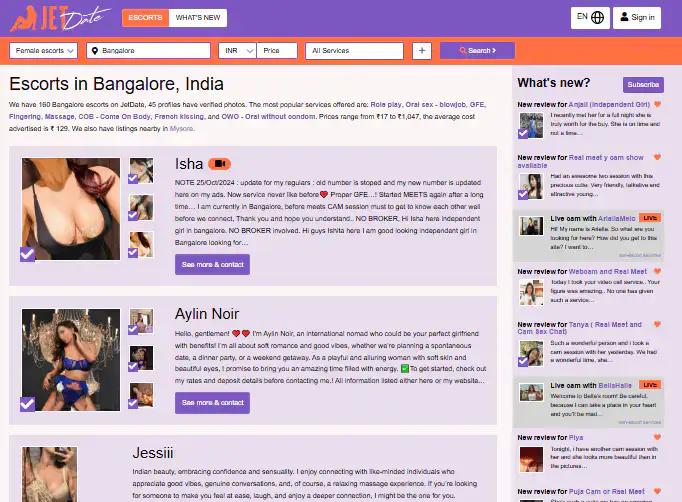
Task: Select the ESCORTS tab
Action: 145,18
